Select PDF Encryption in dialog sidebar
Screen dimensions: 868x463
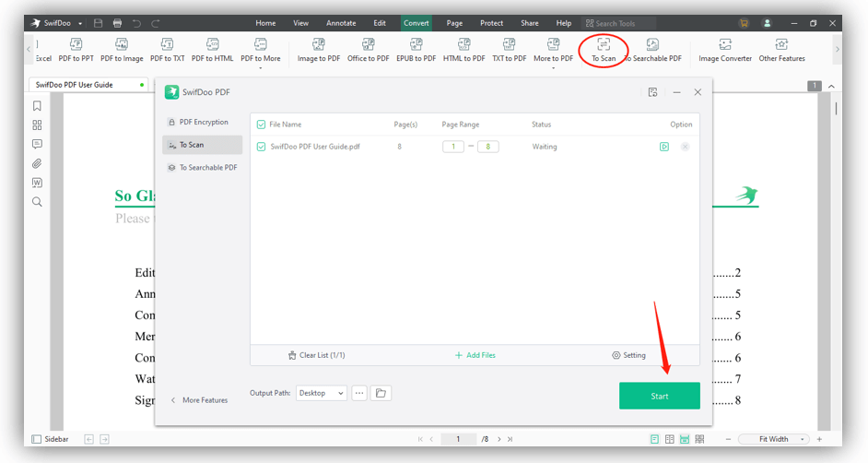point(202,122)
